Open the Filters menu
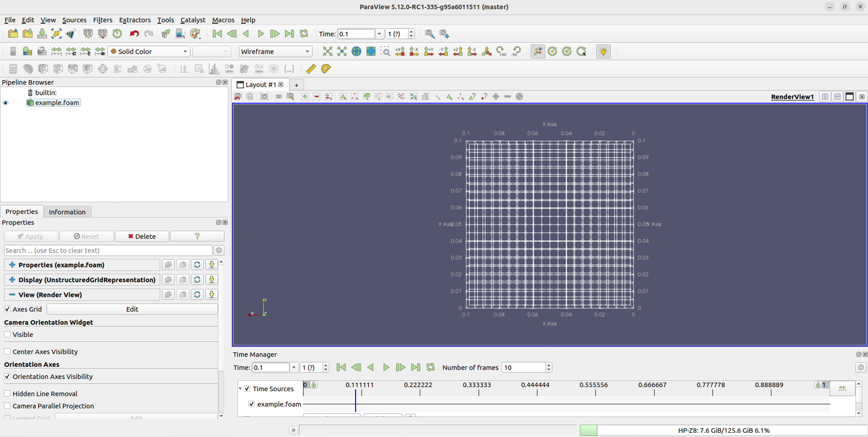This screenshot has width=868, height=437. (103, 20)
